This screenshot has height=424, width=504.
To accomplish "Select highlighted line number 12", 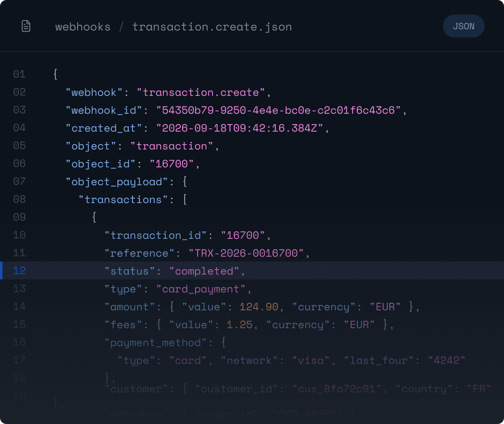I will tap(20, 270).
